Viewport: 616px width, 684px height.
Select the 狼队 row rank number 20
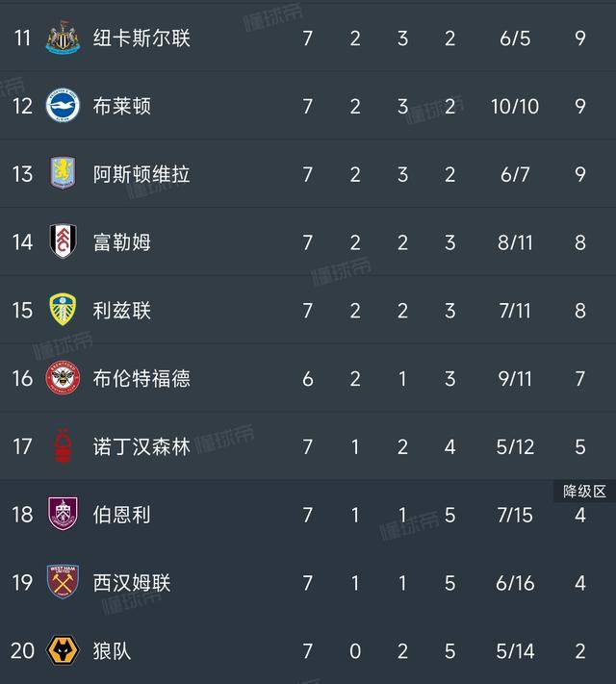click(x=23, y=651)
